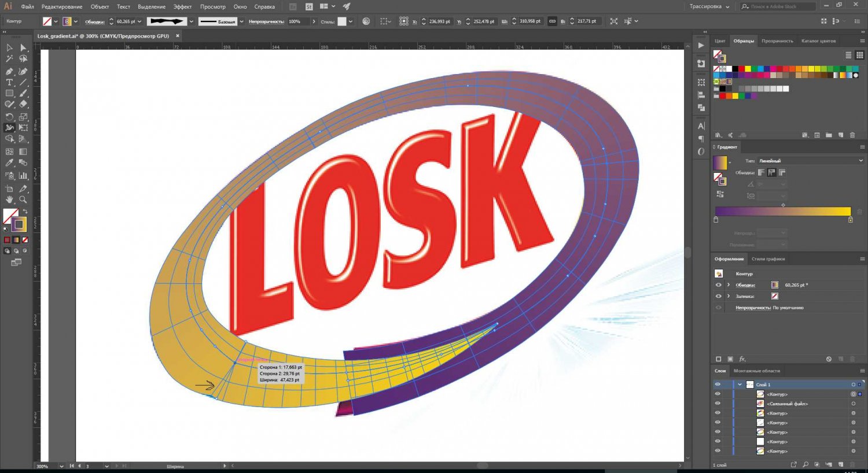
Task: Select the Eraser tool
Action: pos(23,105)
